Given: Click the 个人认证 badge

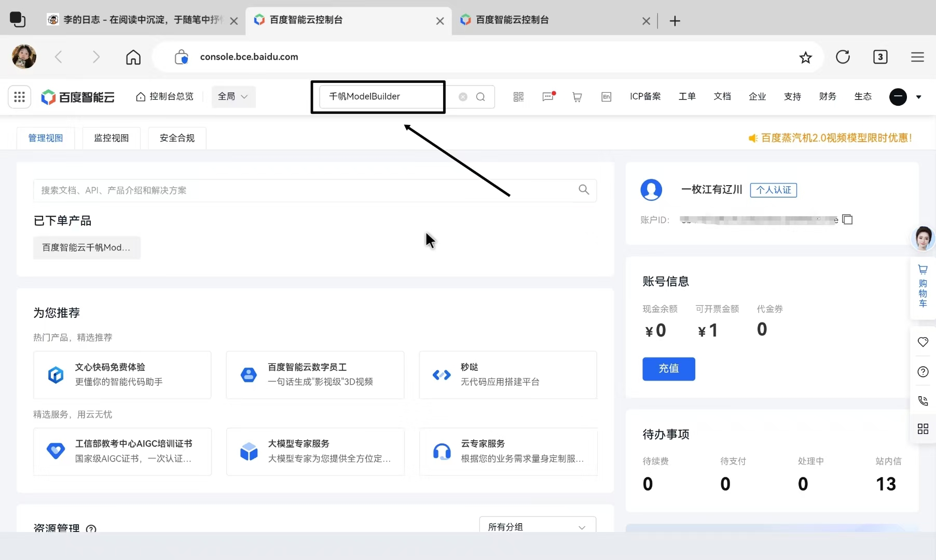Looking at the screenshot, I should (773, 190).
